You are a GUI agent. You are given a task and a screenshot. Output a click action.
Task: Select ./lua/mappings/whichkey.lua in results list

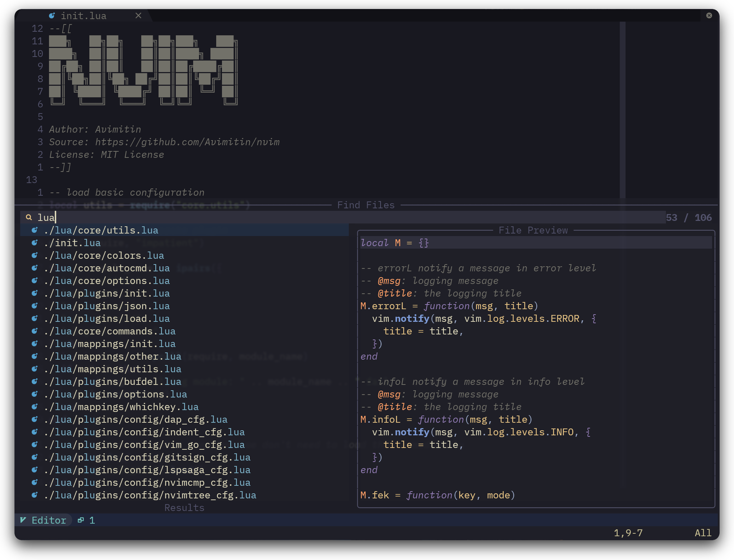pyautogui.click(x=121, y=407)
